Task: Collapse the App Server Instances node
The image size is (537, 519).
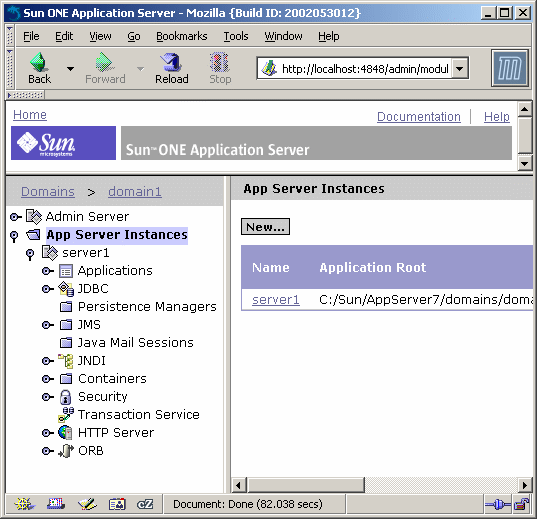Action: [x=14, y=236]
